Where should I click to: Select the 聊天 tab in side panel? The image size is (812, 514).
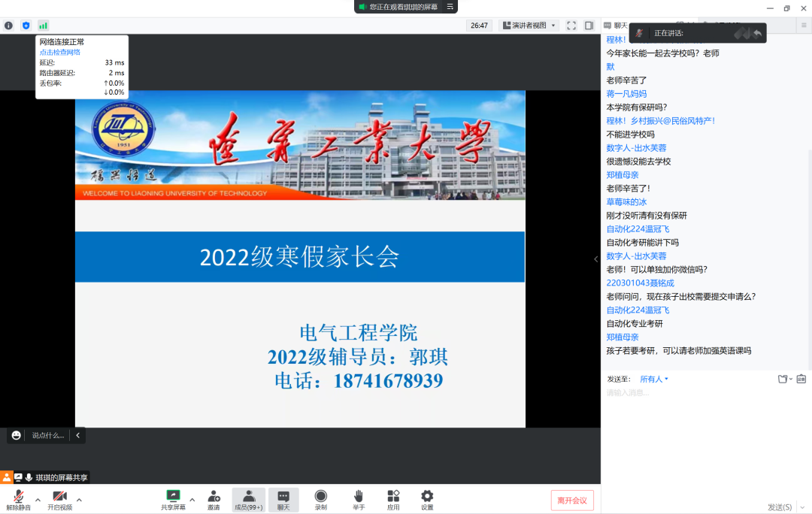[615, 26]
